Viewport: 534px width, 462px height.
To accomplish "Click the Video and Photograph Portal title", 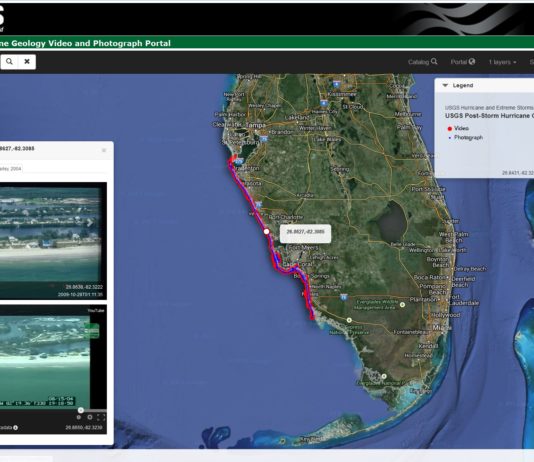I will point(110,43).
